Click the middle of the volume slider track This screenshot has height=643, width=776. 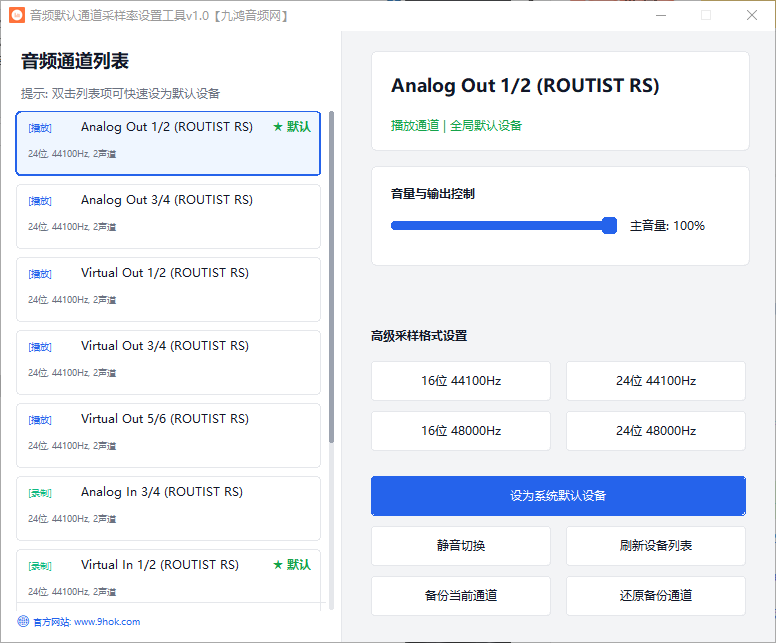(x=504, y=226)
